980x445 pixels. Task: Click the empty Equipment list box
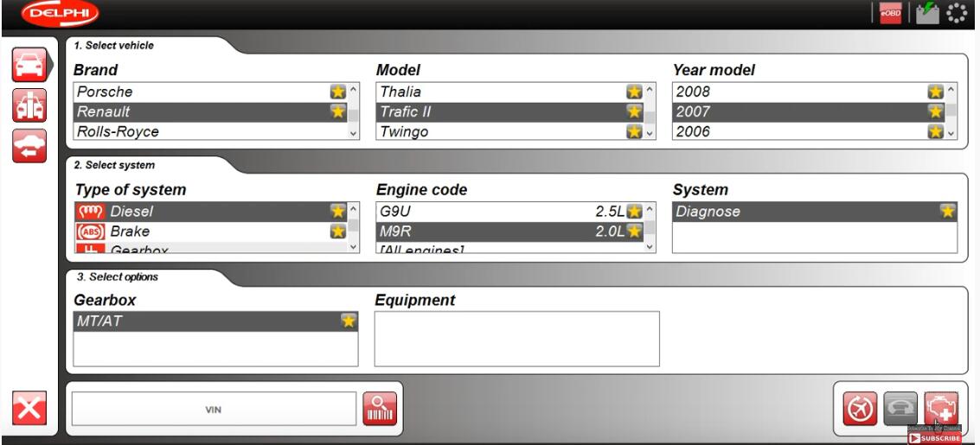(x=517, y=339)
